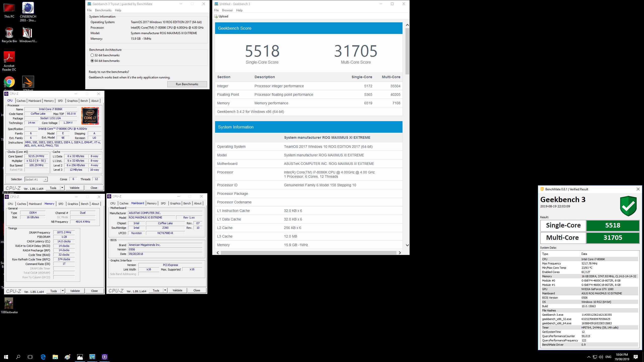
Task: Open the CINEBENCH 2003 desktop shortcut
Action: click(28, 12)
